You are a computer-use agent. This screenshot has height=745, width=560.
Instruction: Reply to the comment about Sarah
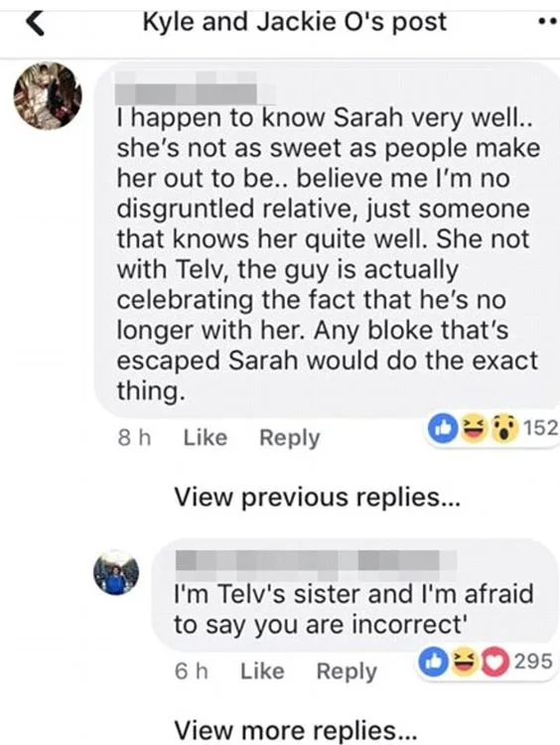click(x=290, y=438)
